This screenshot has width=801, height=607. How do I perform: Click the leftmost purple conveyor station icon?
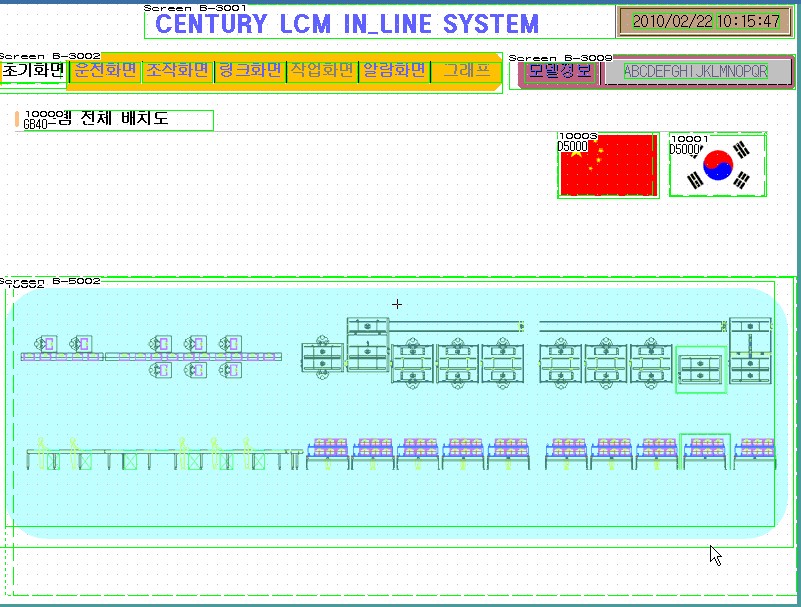(x=46, y=344)
